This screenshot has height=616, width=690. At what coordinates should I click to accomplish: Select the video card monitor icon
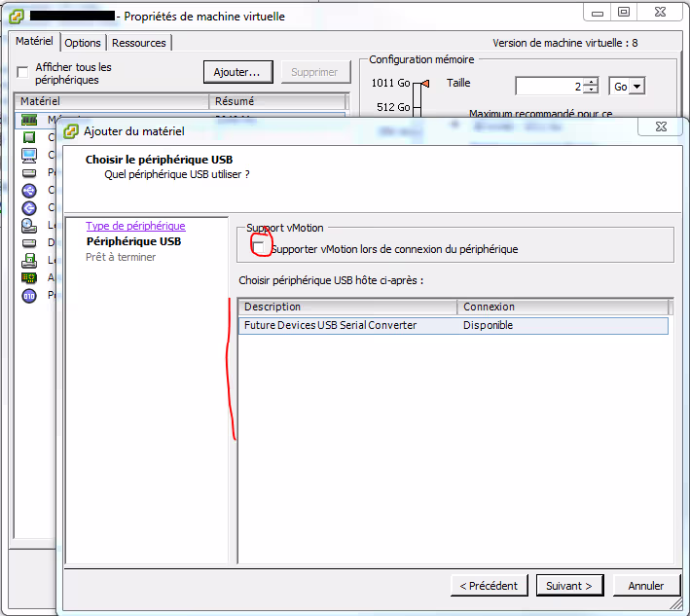coord(28,155)
